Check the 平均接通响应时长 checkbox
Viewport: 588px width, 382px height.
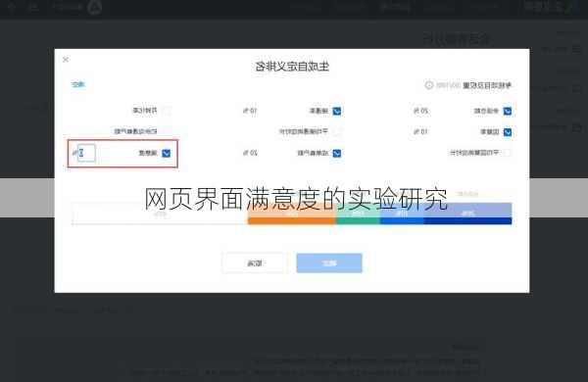click(337, 131)
